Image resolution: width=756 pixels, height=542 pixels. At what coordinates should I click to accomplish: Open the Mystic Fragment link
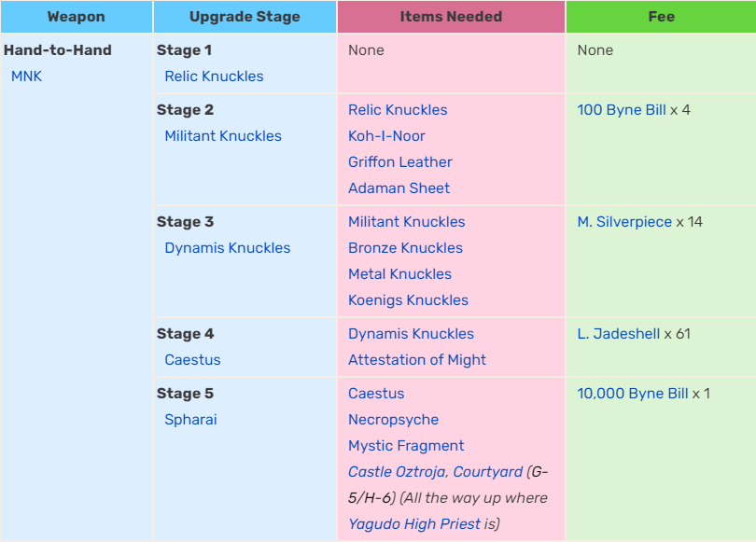pyautogui.click(x=406, y=445)
